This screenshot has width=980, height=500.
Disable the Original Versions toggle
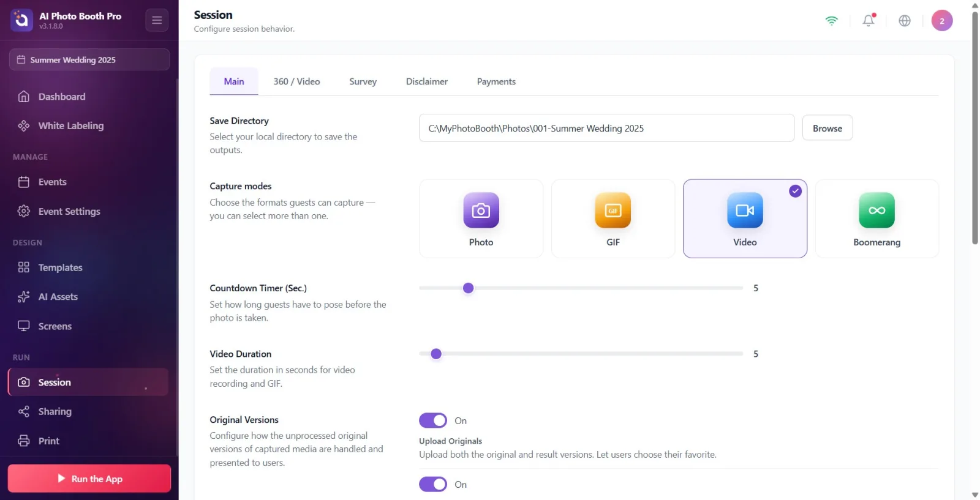tap(433, 420)
